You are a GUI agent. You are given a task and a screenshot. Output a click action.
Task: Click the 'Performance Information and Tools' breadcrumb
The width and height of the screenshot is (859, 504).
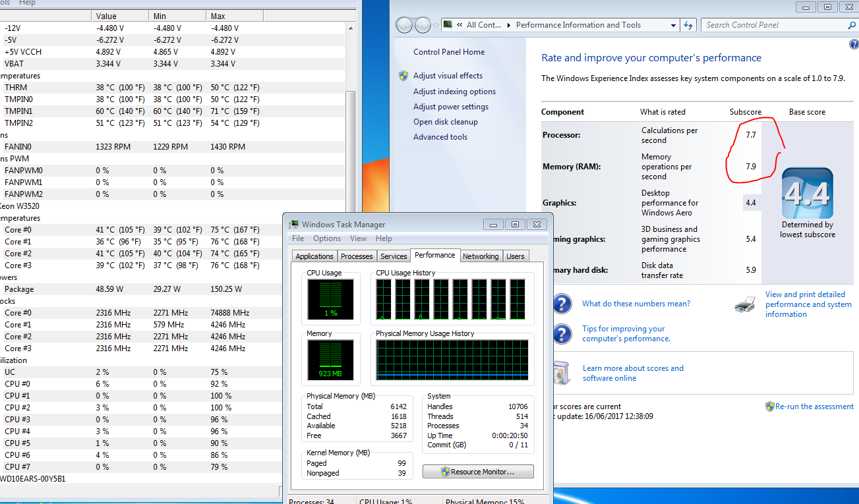pyautogui.click(x=578, y=25)
